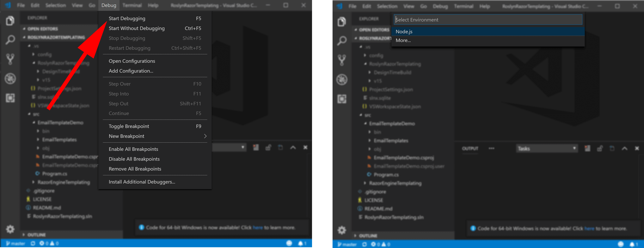
Task: Select Open Configurations menu entry
Action: (x=155, y=61)
